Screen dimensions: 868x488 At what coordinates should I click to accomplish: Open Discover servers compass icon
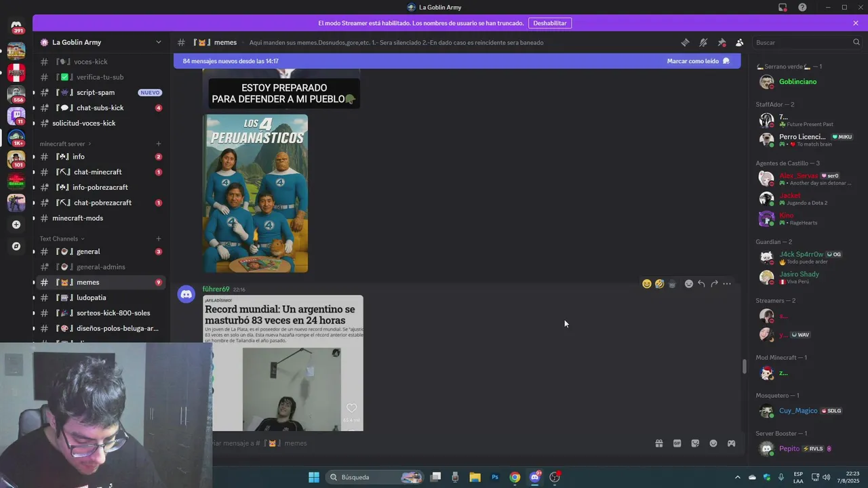[x=16, y=246]
